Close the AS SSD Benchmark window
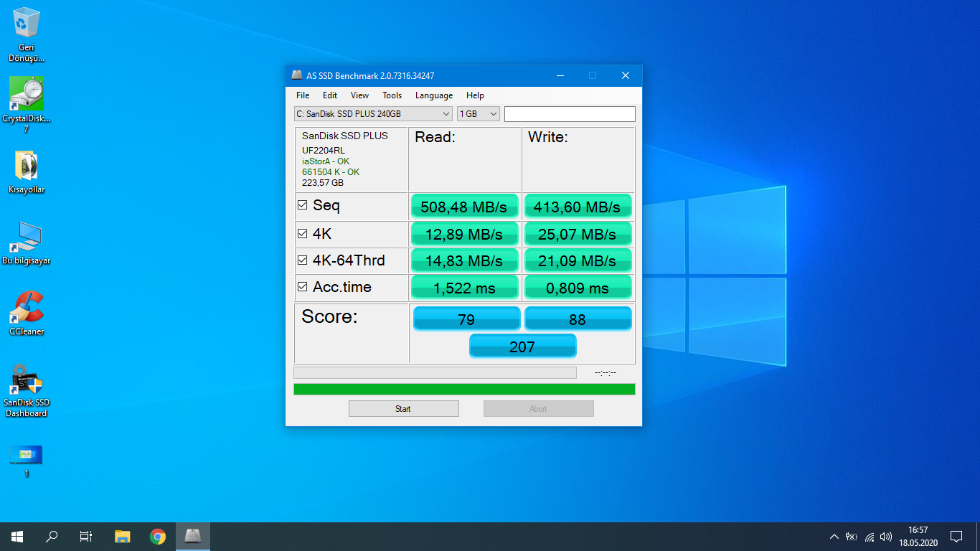The width and height of the screenshot is (980, 551). pyautogui.click(x=626, y=75)
